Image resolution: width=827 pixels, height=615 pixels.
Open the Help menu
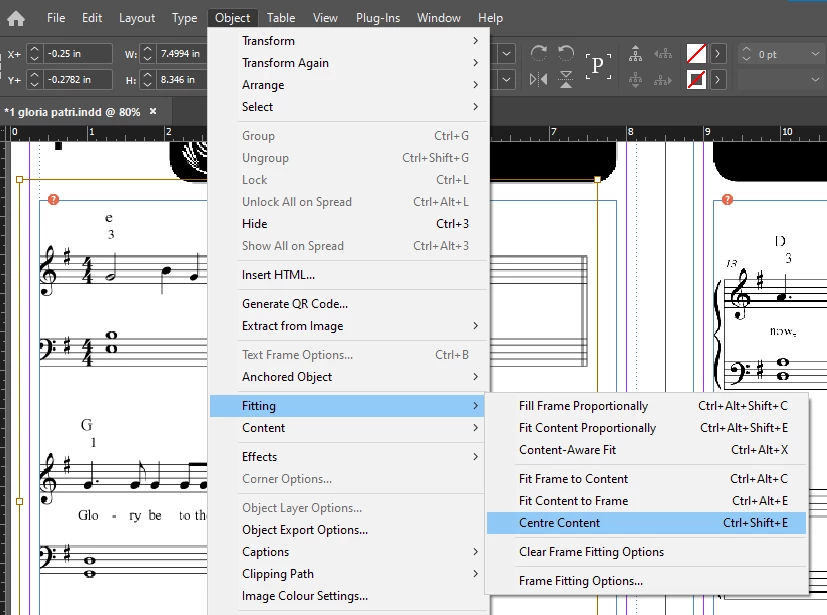click(491, 18)
